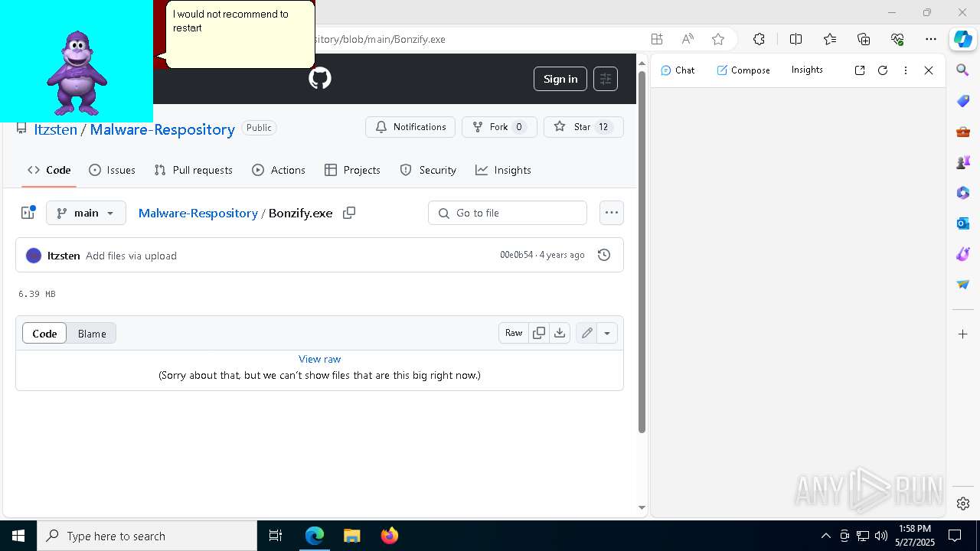Open the Pull requests tab
980x551 pixels.
pos(193,170)
